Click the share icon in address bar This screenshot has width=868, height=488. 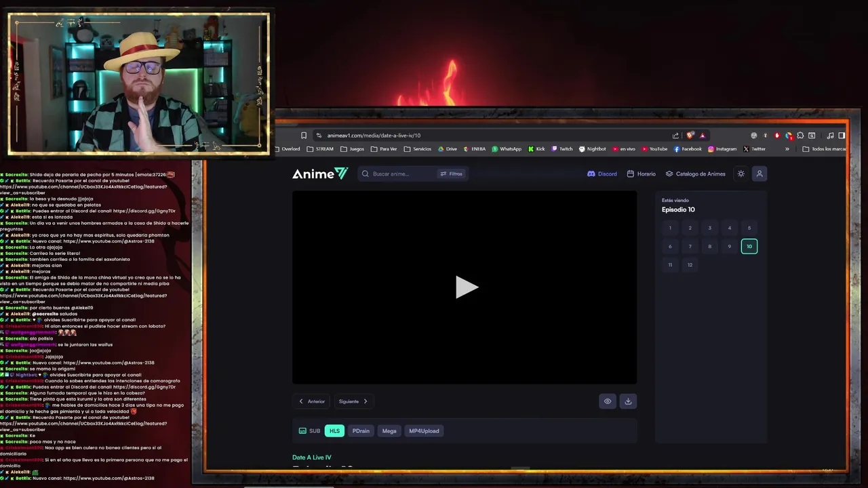[x=675, y=136]
